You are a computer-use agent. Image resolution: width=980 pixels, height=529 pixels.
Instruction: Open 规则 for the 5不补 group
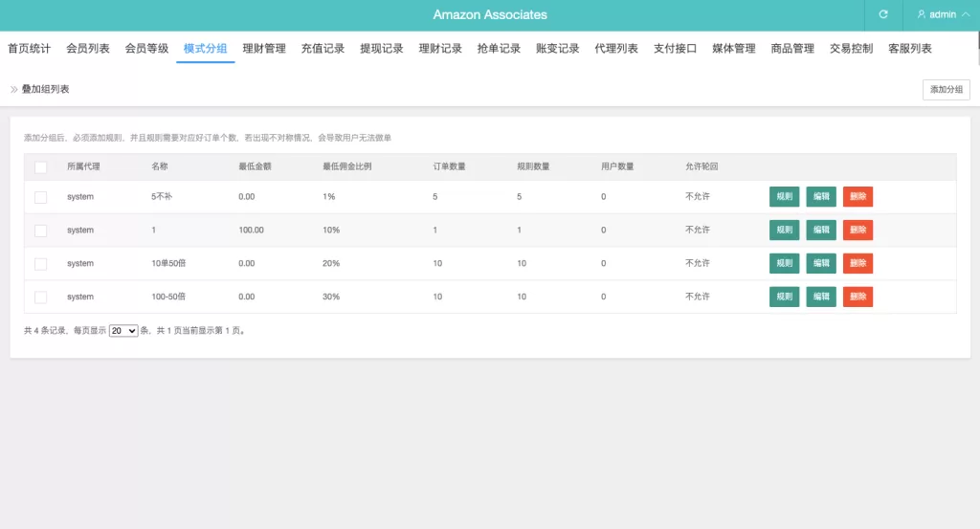click(784, 197)
